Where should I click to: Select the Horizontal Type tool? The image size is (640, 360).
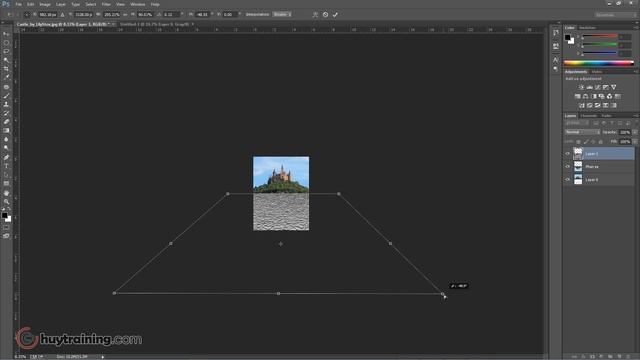[x=6, y=166]
